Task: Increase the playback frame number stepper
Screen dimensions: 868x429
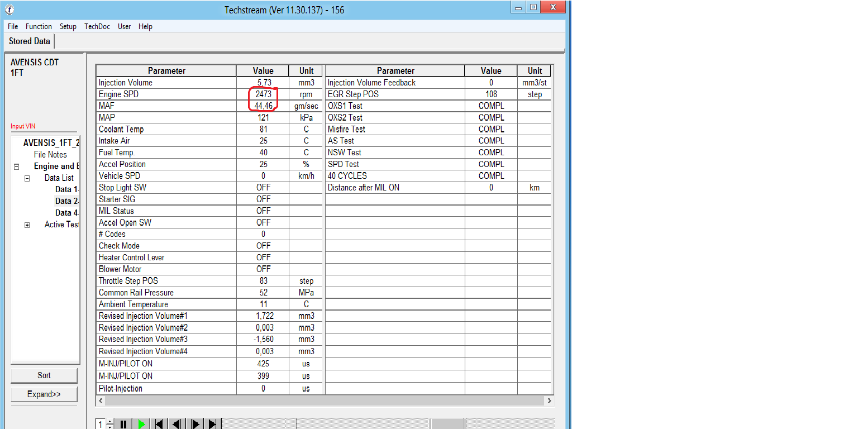Action: pyautogui.click(x=110, y=421)
